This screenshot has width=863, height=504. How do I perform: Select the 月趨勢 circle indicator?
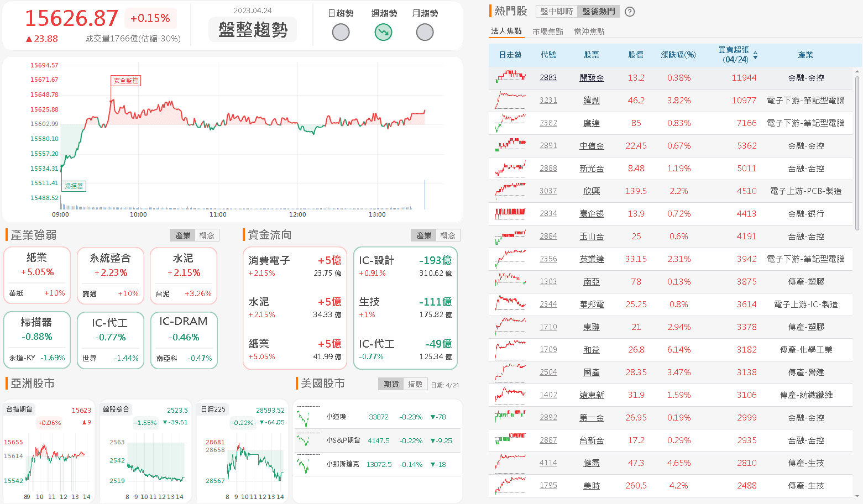(x=425, y=33)
